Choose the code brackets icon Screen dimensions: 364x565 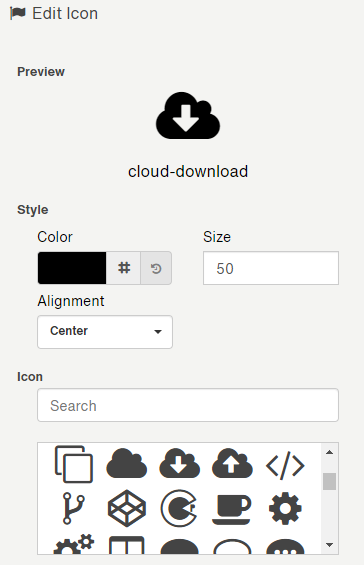(x=285, y=466)
